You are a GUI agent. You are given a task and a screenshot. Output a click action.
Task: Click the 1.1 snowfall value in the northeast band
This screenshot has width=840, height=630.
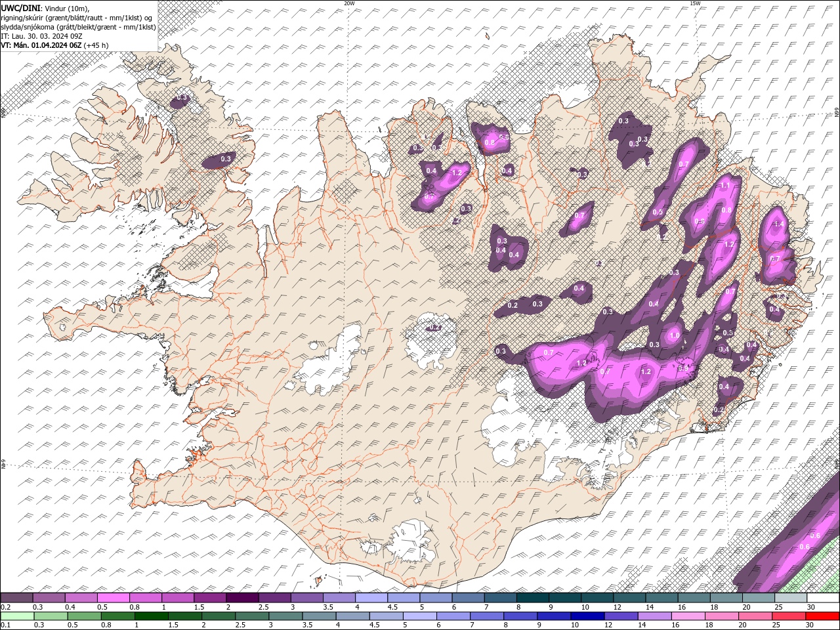724,186
